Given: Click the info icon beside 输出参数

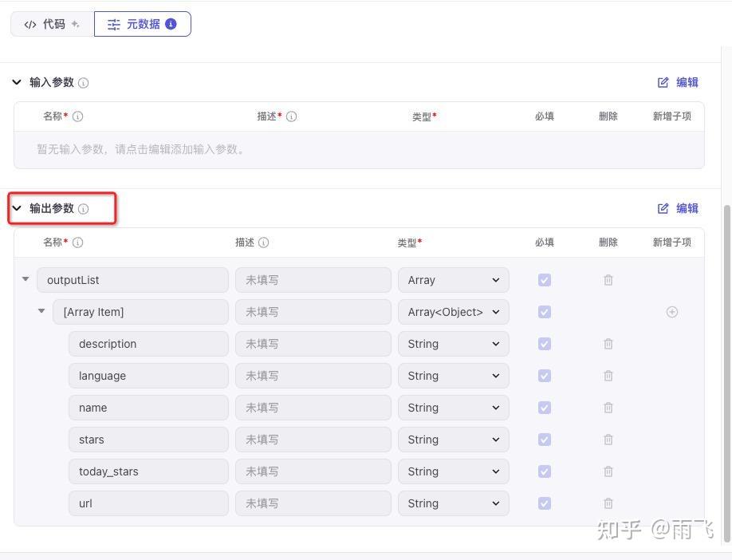Looking at the screenshot, I should coord(84,208).
